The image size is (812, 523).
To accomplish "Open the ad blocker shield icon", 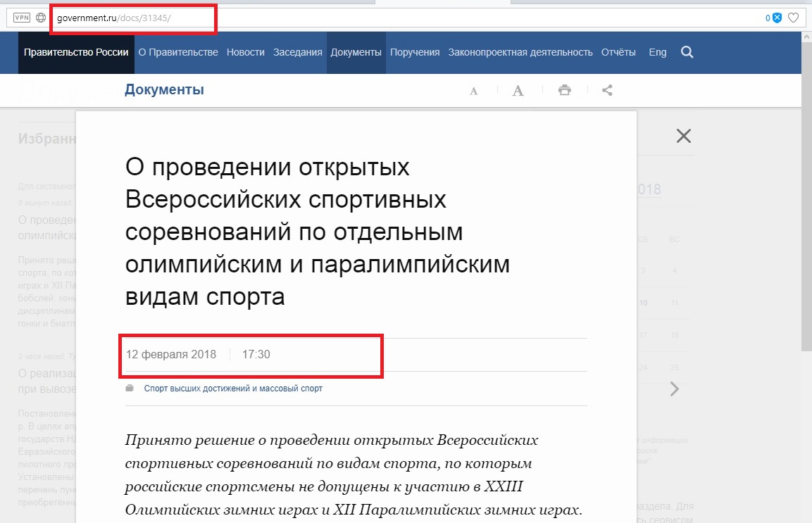I will [777, 18].
